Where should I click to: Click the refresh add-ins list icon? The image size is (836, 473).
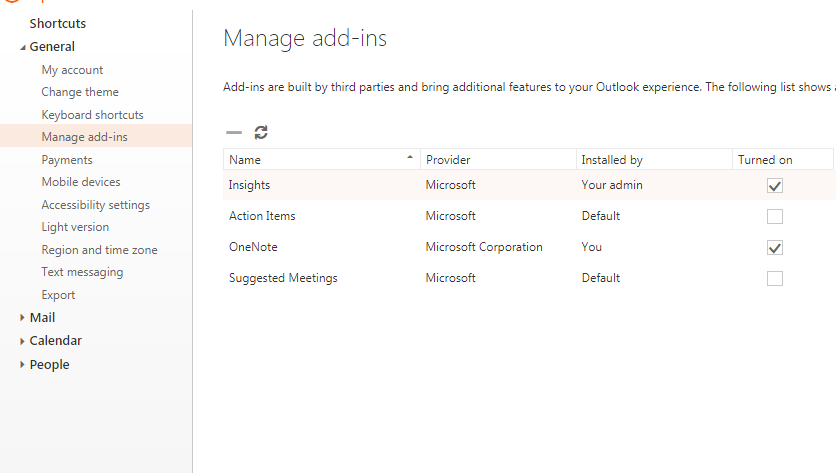click(x=261, y=132)
